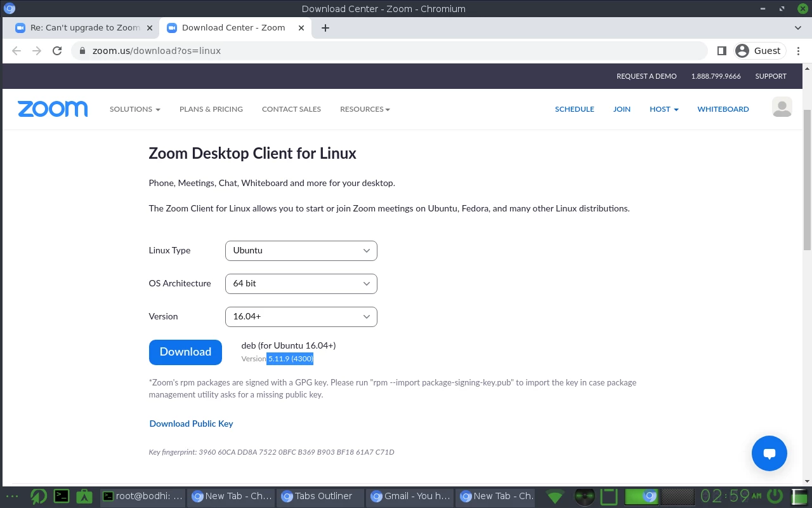Screen dimensions: 812x508
Task: Click the power icon in taskbar
Action: pos(775,496)
